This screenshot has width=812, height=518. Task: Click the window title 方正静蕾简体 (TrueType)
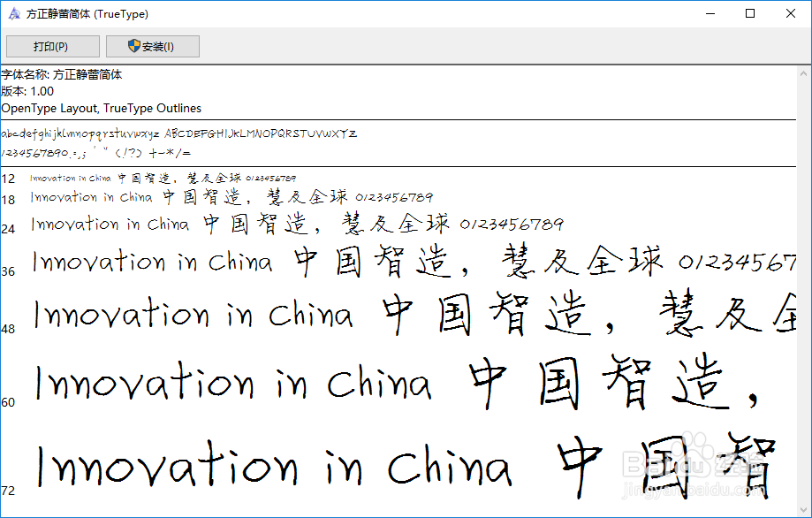(x=87, y=14)
